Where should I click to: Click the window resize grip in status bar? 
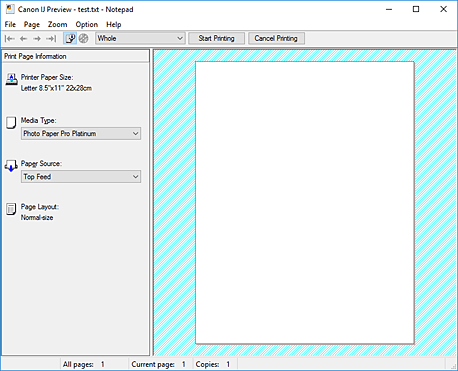point(453,366)
